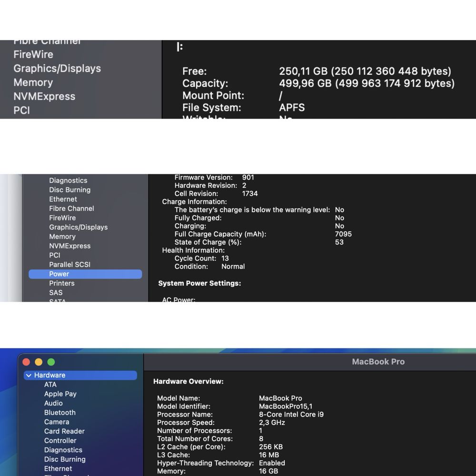This screenshot has height=476, width=476.
Task: Click the Health Information heading
Action: (x=193, y=250)
